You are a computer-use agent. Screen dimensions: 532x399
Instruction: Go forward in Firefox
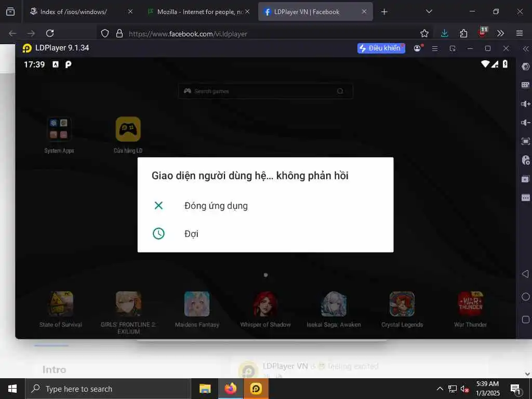click(x=31, y=33)
